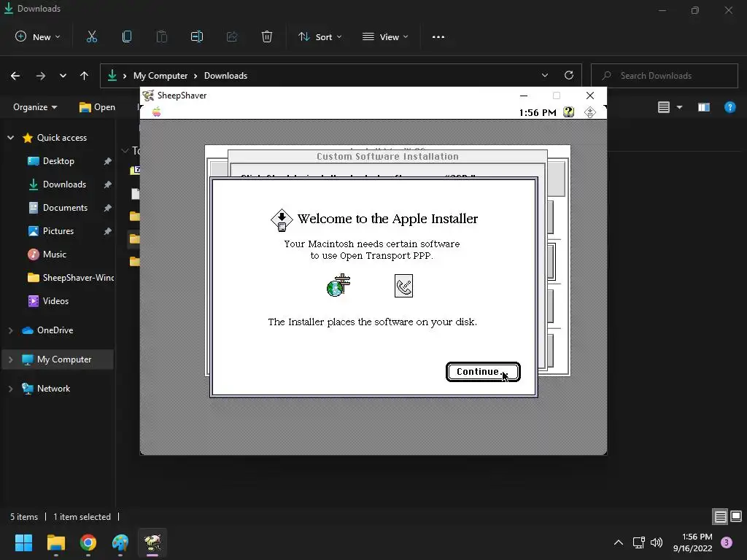Close the SheepShaver window
Viewport: 747px width, 560px height.
click(589, 96)
